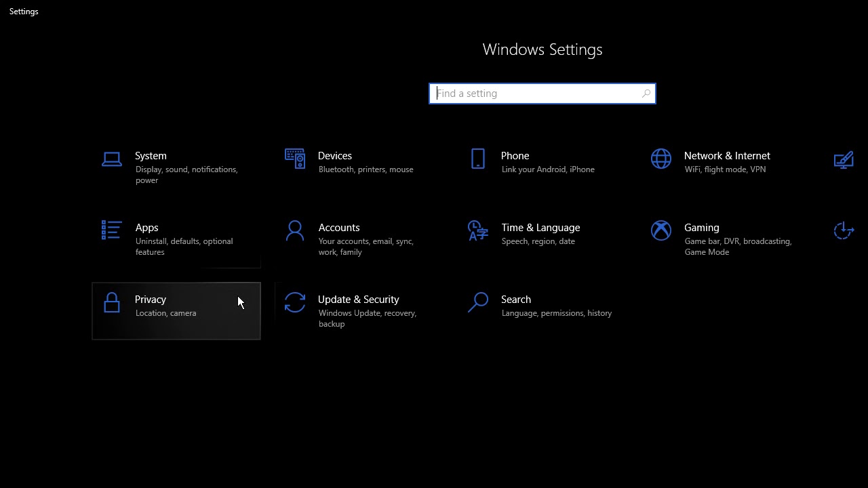Select the Privacy label
This screenshot has height=488, width=868.
(x=151, y=300)
